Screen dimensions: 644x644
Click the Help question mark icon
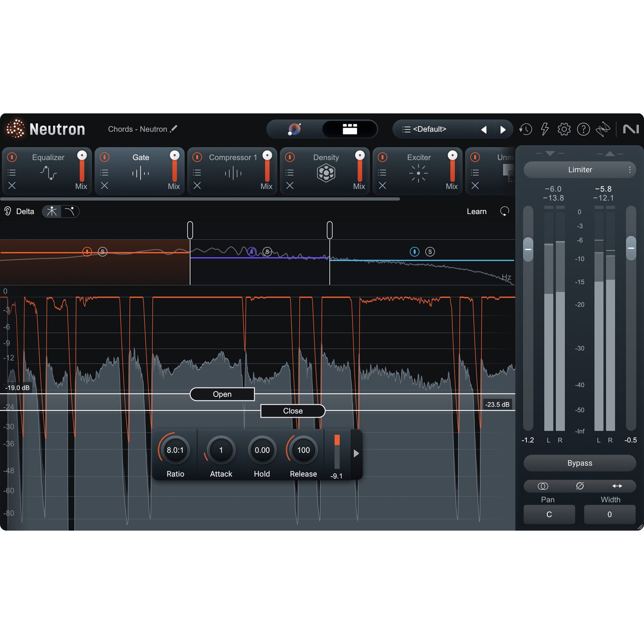(583, 129)
